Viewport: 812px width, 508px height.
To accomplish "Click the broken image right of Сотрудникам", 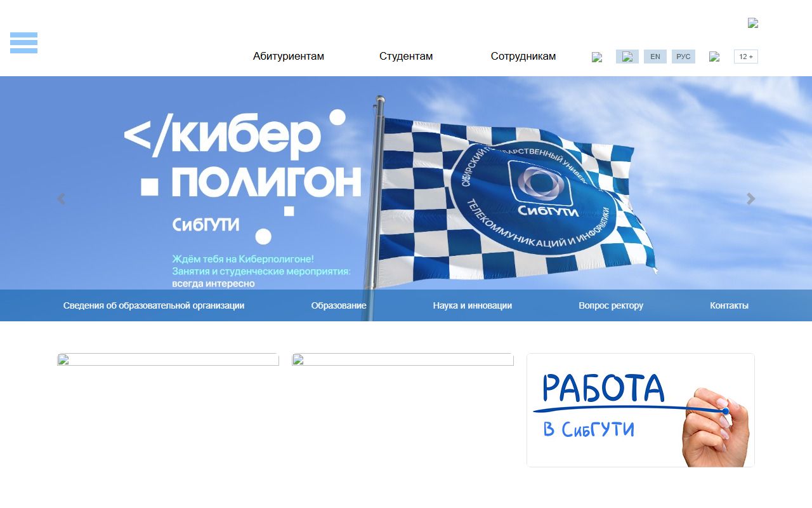I will coord(597,57).
